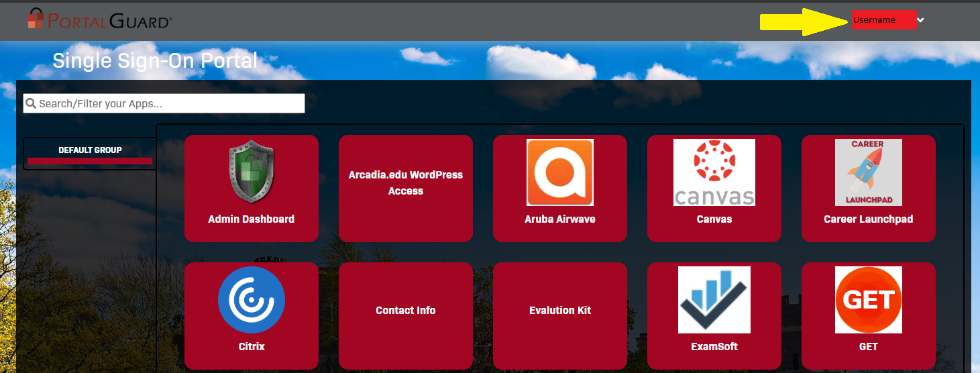Expand the Username dropdown arrow
This screenshot has height=373, width=980.
920,20
